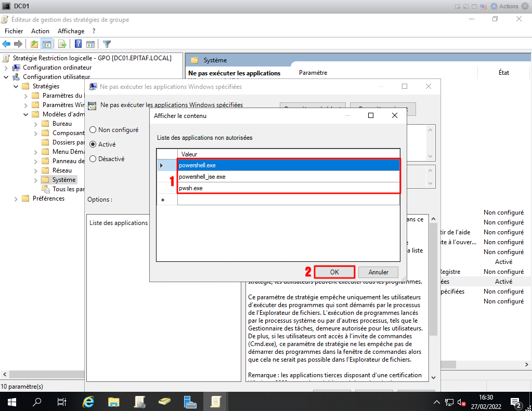Launch Server Manager from taskbar
Viewport: 532px width, 411px height.
[x=190, y=402]
